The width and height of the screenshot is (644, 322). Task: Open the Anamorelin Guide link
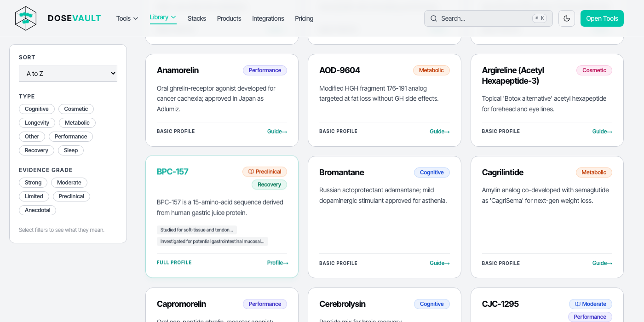click(x=277, y=132)
